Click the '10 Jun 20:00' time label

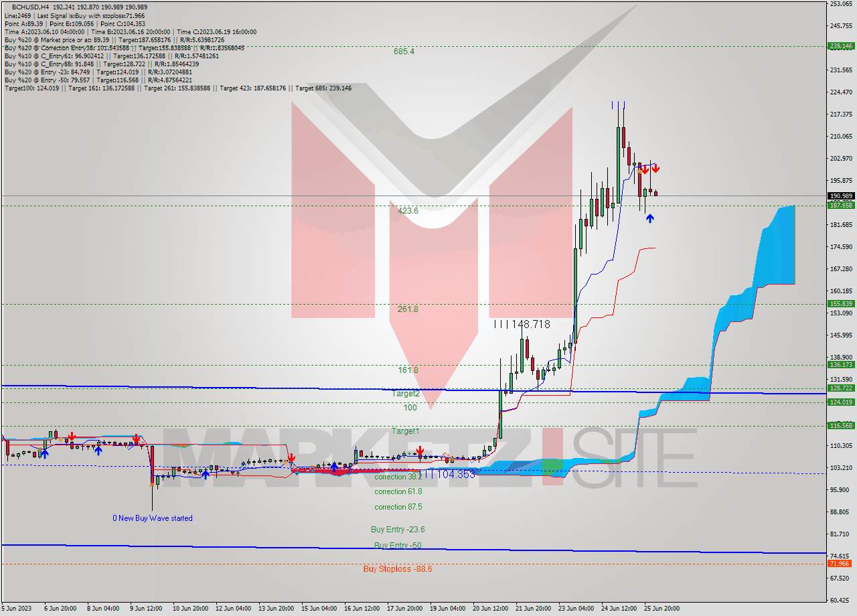[189, 609]
